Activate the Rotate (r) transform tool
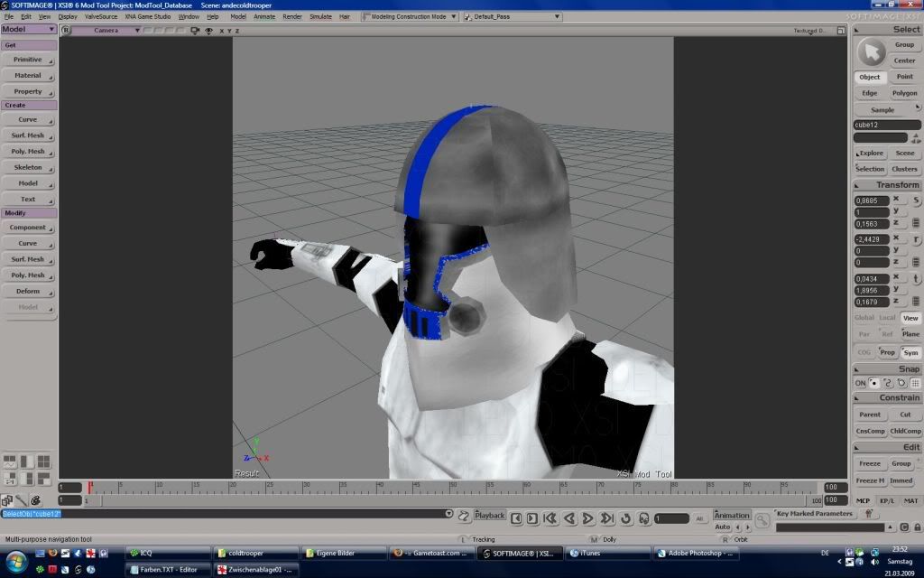 pyautogui.click(x=917, y=239)
